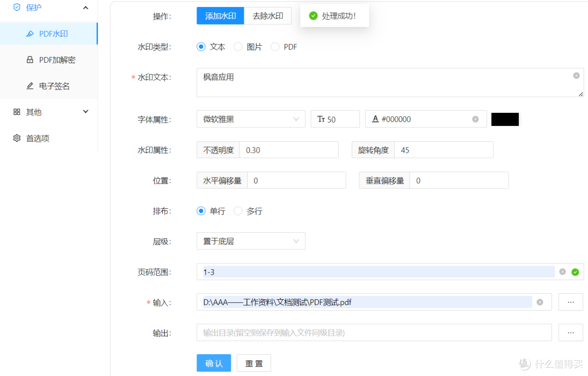Collapse the 保护 menu group

85,8
